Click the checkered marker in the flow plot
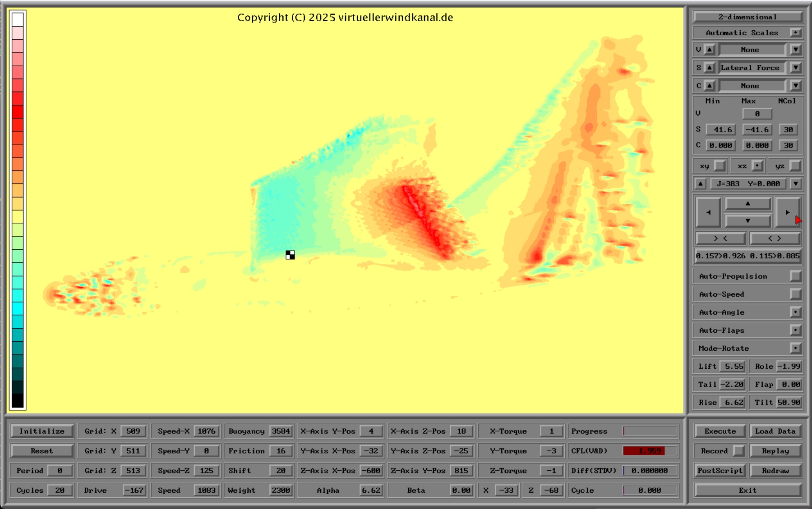Image resolution: width=812 pixels, height=509 pixels. (x=290, y=255)
